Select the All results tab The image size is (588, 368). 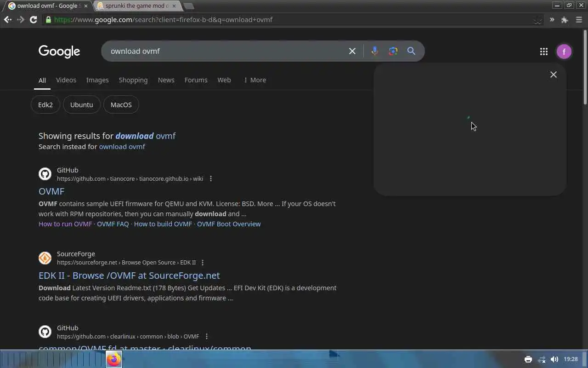click(x=42, y=80)
